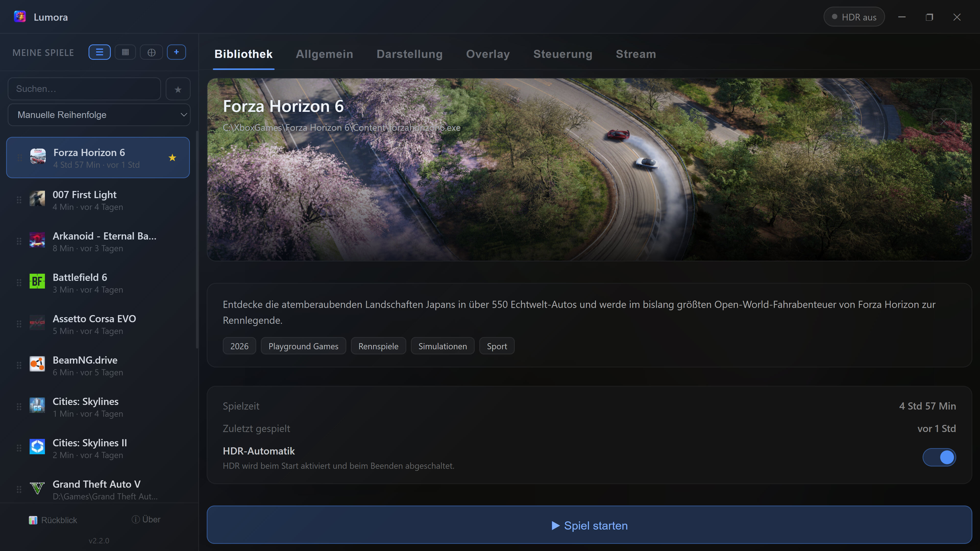Viewport: 980px width, 551px height.
Task: Click Rennspiele genre tag
Action: point(378,346)
